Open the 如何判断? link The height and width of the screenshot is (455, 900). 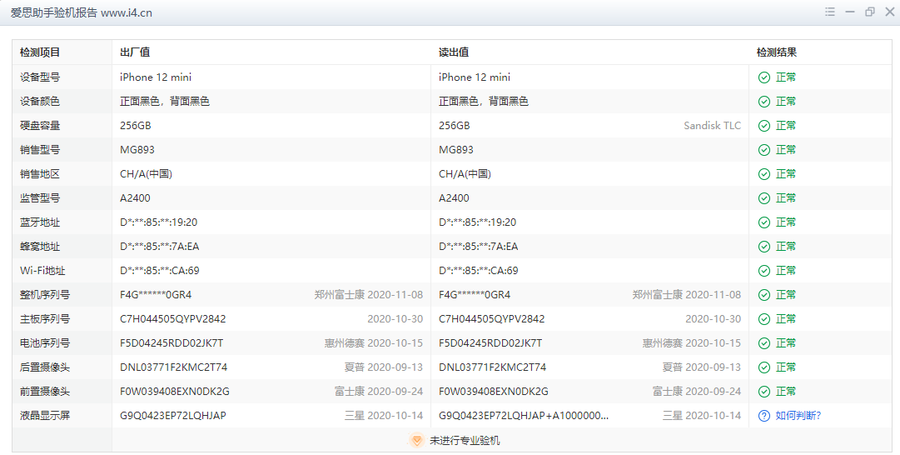[x=798, y=415]
